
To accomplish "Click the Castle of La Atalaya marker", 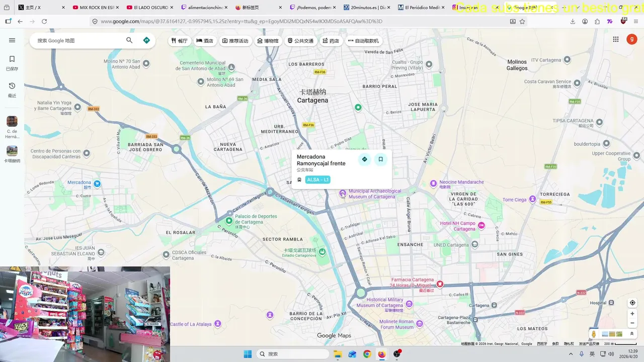I will click(217, 324).
